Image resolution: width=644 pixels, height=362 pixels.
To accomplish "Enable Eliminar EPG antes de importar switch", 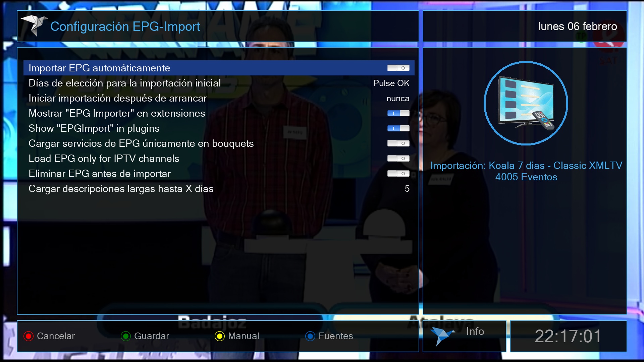I will pos(398,174).
